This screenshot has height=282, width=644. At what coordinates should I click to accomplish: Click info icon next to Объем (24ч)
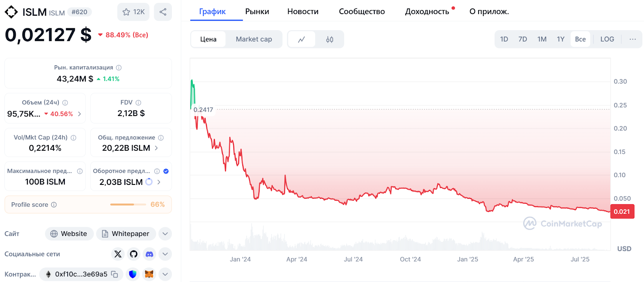(65, 103)
